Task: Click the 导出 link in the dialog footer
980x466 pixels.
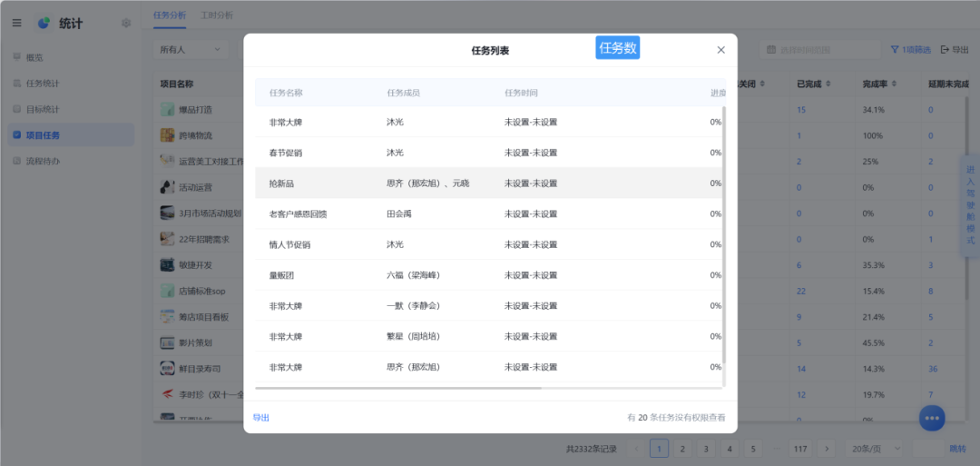Action: (260, 418)
